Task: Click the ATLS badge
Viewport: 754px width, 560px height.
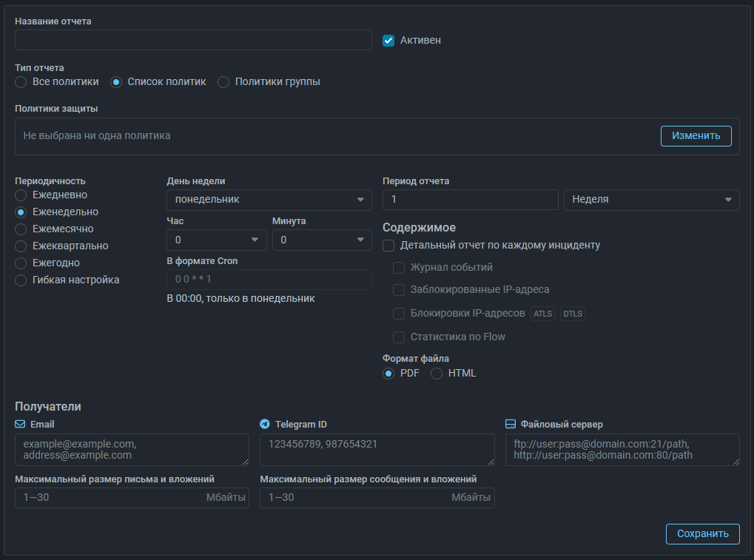Action: point(542,314)
